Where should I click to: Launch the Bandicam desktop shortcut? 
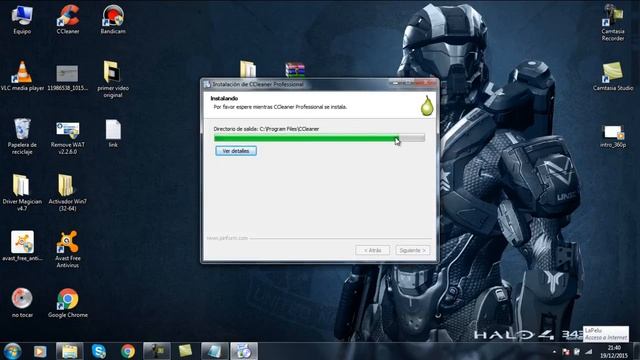coord(113,19)
